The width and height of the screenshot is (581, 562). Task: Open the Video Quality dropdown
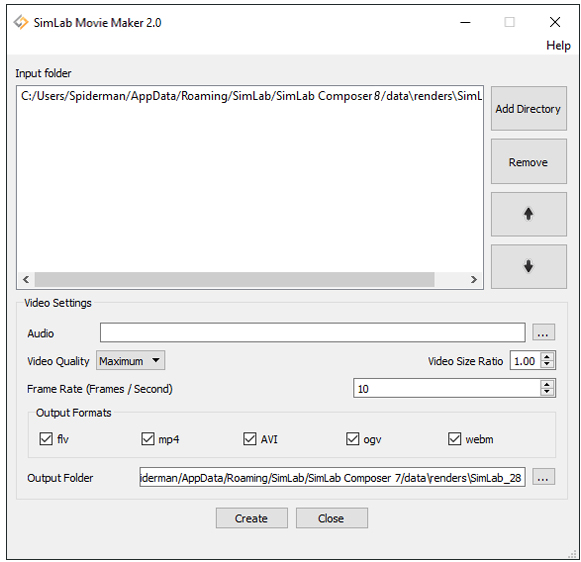point(130,360)
